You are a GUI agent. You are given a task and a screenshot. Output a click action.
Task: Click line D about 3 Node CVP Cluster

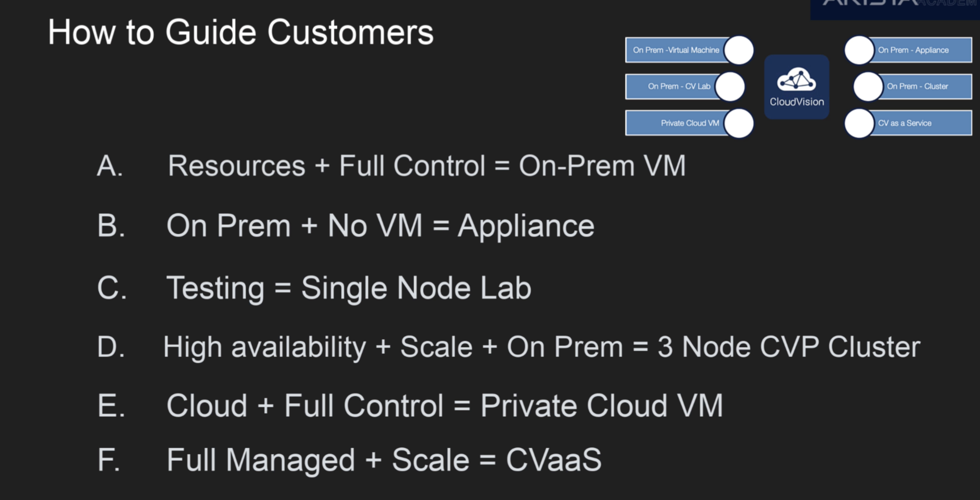coord(541,347)
